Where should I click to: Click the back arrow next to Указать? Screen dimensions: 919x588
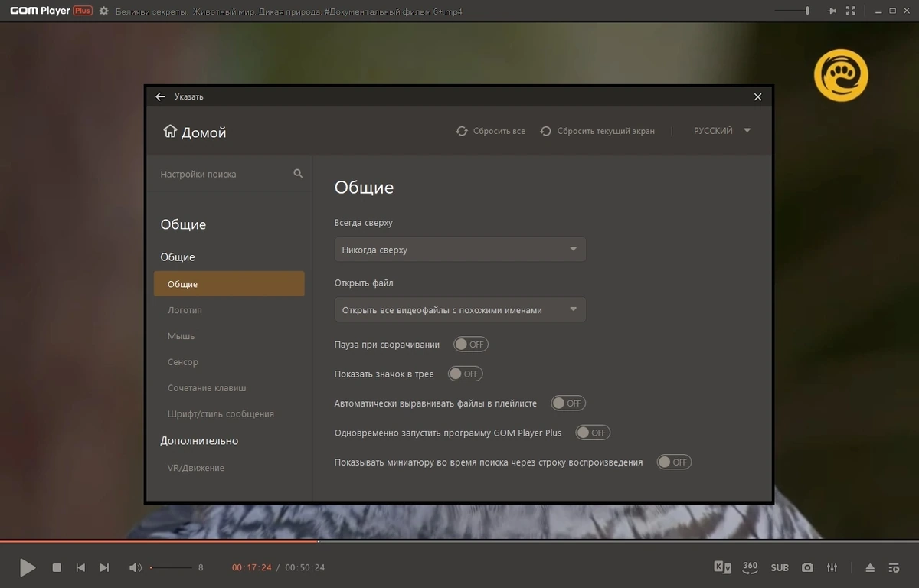tap(160, 96)
